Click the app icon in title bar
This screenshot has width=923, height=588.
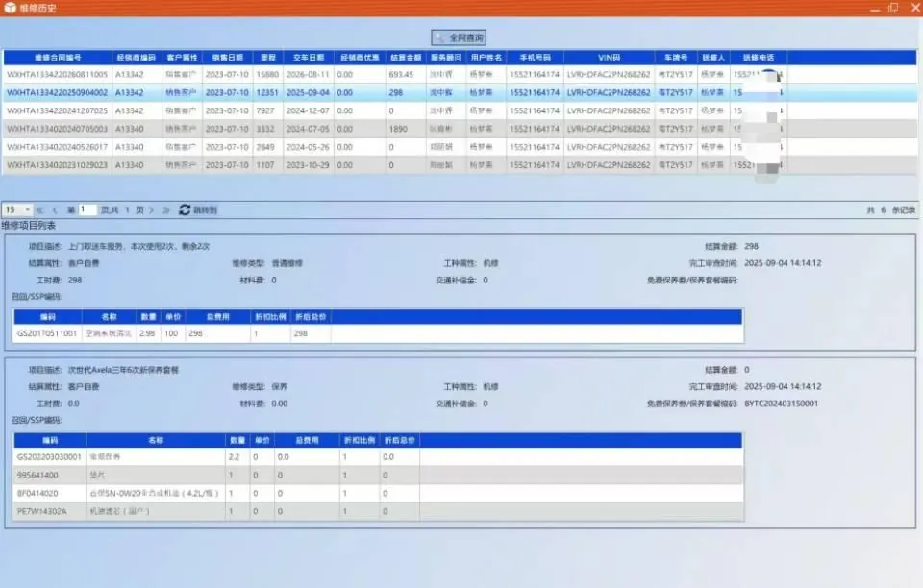pos(10,8)
